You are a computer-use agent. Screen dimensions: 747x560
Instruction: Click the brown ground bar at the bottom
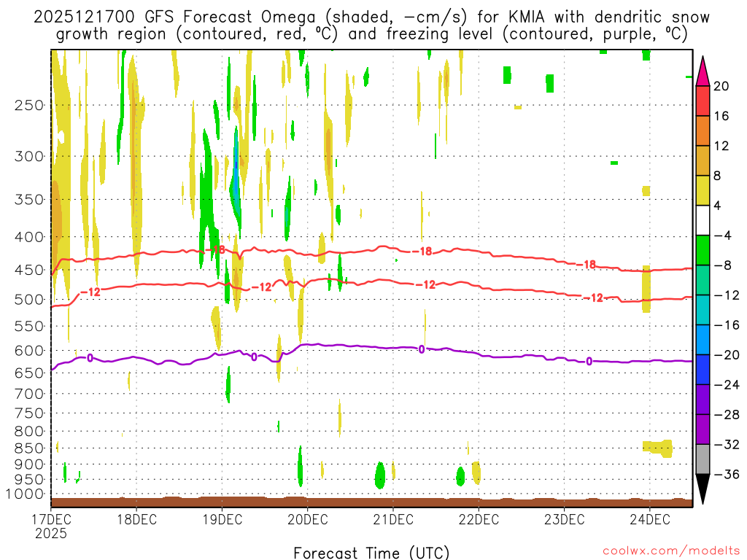[371, 502]
